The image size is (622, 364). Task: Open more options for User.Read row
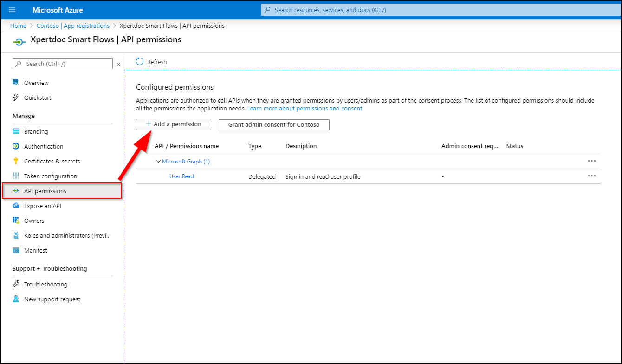point(591,176)
